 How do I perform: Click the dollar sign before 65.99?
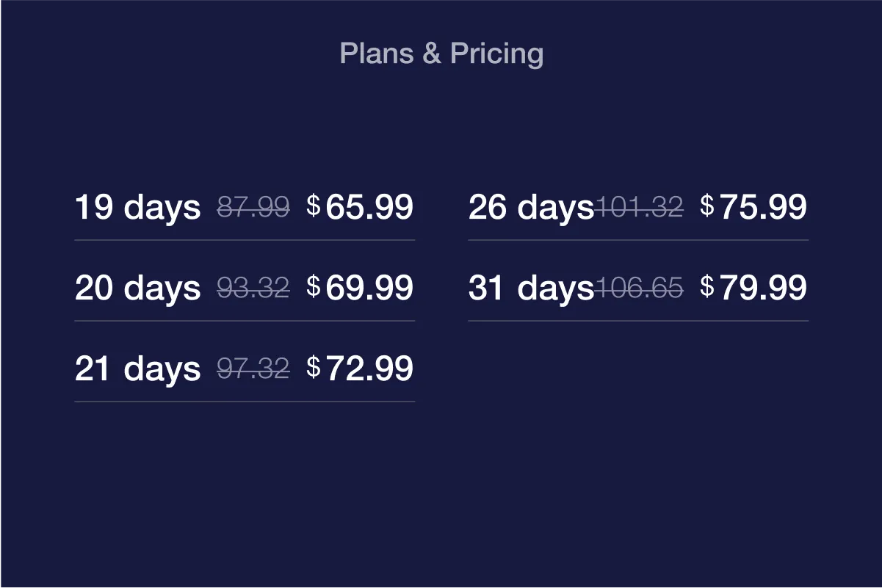[x=314, y=206]
